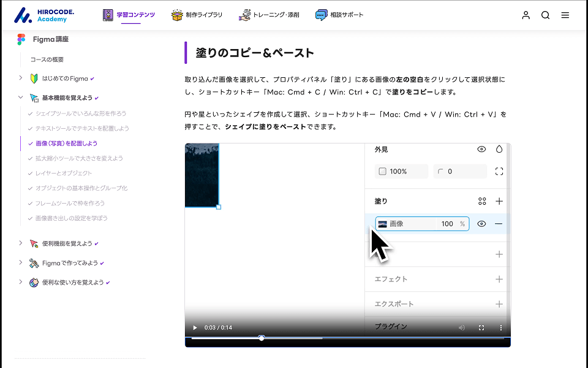Open the 学習コンテンツ tab
Image resolution: width=588 pixels, height=368 pixels.
pos(129,15)
